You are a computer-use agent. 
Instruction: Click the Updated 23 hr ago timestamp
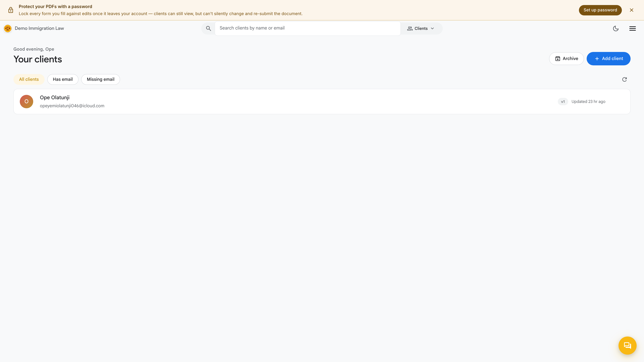pyautogui.click(x=588, y=101)
